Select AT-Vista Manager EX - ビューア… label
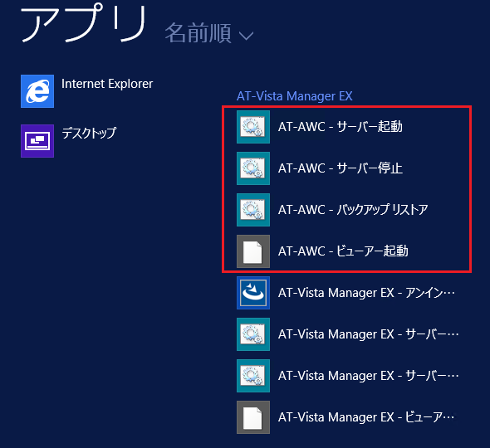Viewport: 490px width, 448px height. [x=366, y=417]
